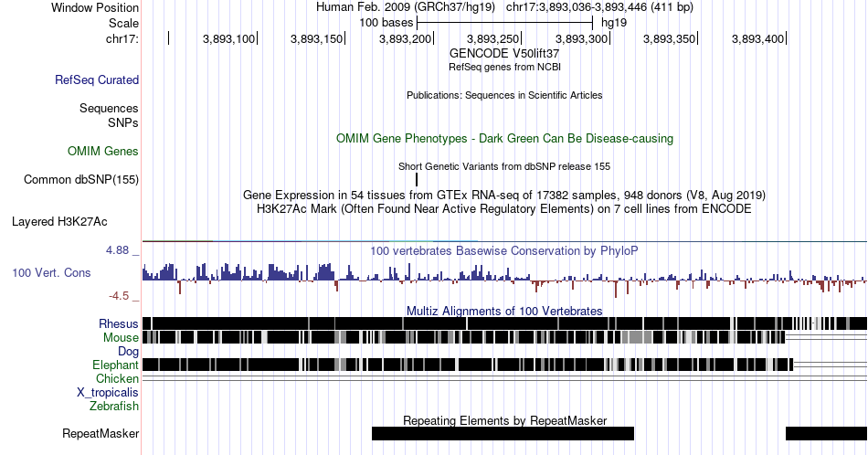The image size is (868, 455).
Task: Click the 3,893,350 ruler position
Action: point(669,38)
